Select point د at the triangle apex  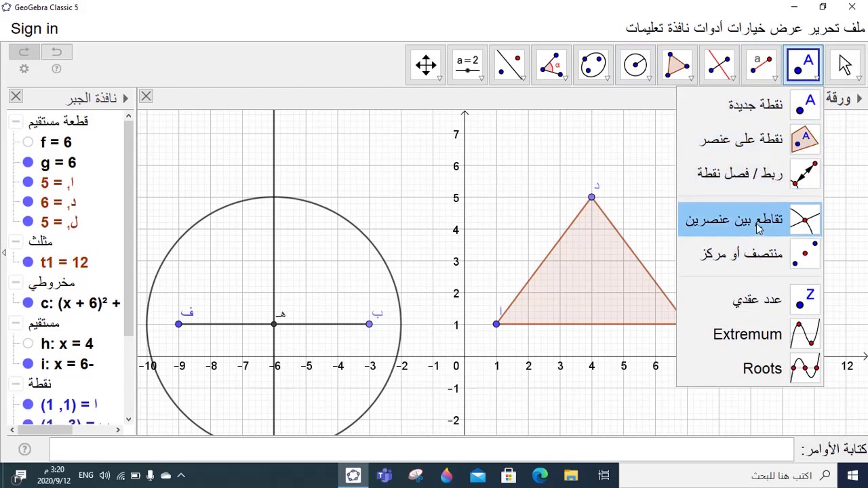(591, 197)
